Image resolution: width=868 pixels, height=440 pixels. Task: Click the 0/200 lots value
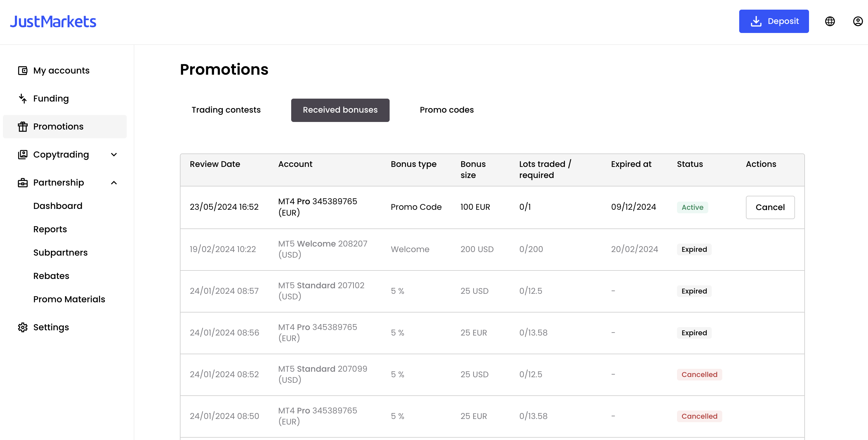pyautogui.click(x=531, y=249)
